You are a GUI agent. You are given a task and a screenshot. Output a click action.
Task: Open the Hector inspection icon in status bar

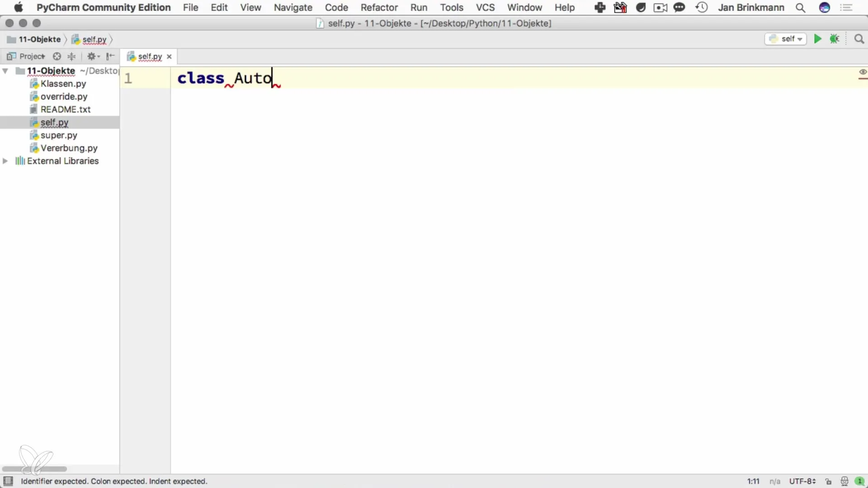point(844,481)
